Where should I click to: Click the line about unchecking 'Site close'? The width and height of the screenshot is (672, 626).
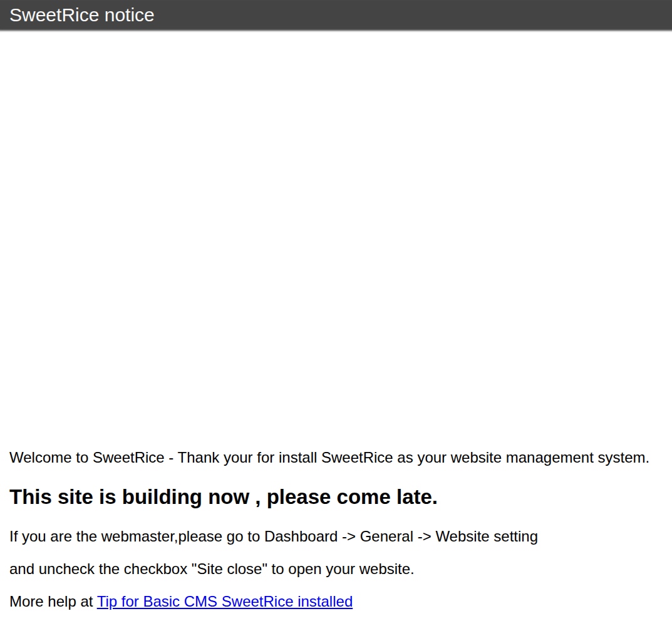[x=212, y=569]
